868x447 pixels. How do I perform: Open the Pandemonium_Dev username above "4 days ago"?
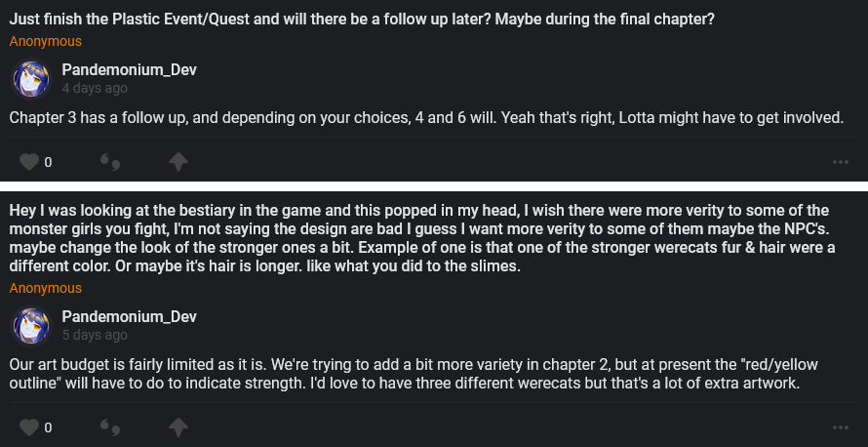pyautogui.click(x=130, y=70)
